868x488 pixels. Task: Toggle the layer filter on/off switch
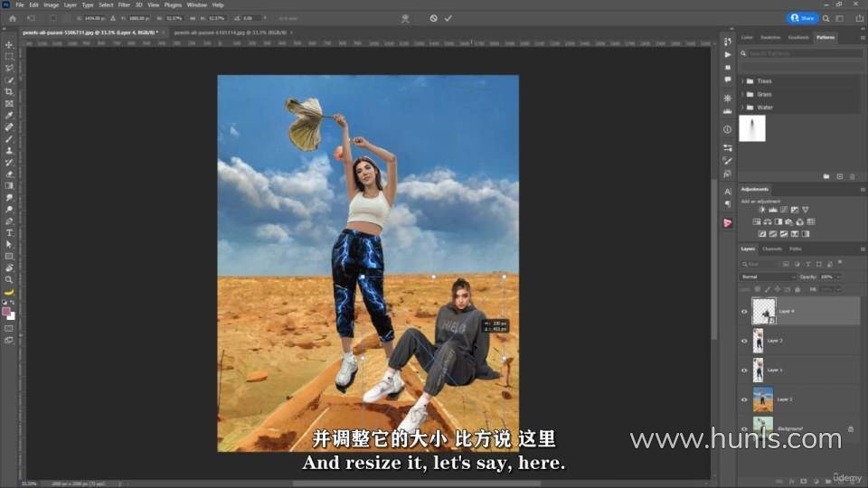(840, 263)
